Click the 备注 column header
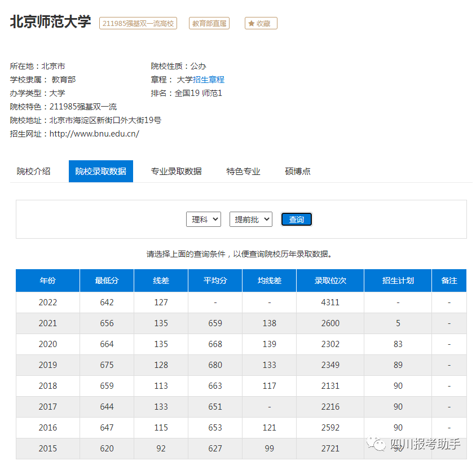Viewport: 476px width, 465px height. [x=449, y=280]
